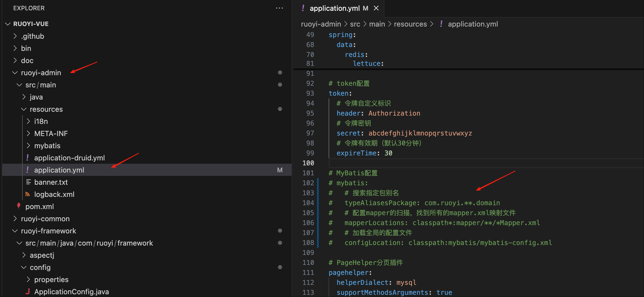
Task: Click the YAML icon in the breadcrumb bar
Action: tap(441, 24)
